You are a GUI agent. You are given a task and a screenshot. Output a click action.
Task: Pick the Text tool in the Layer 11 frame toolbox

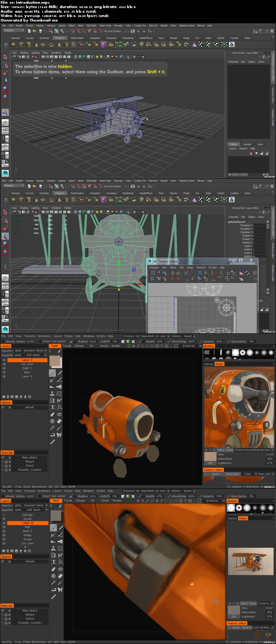(54, 562)
